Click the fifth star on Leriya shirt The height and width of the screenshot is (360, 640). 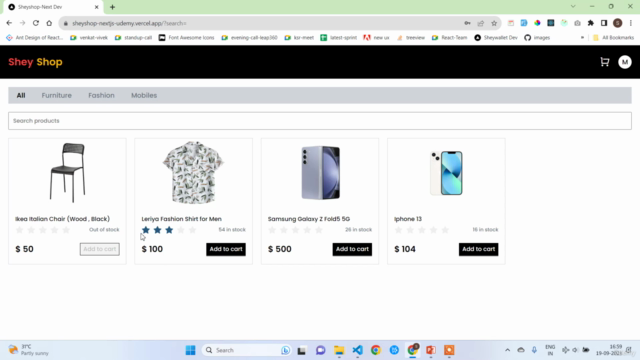click(192, 230)
